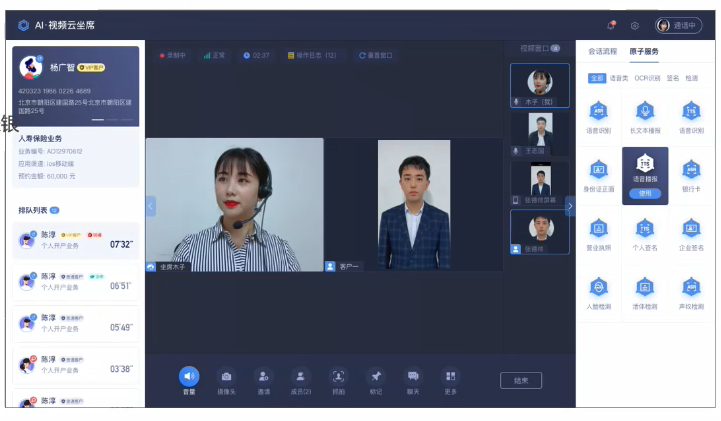721x421 pixels.
Task: Select queue entry 陈淳 waiting 03'38"
Action: pos(76,365)
